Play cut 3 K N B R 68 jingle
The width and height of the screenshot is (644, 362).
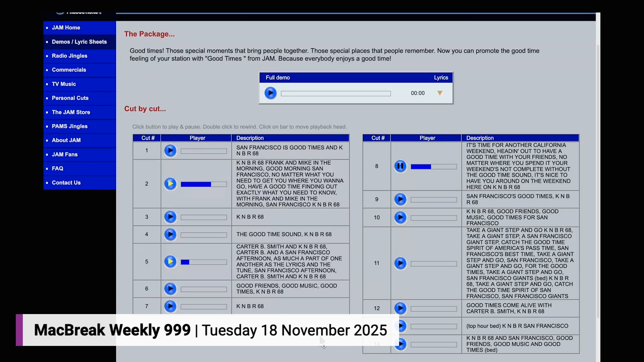click(x=170, y=217)
